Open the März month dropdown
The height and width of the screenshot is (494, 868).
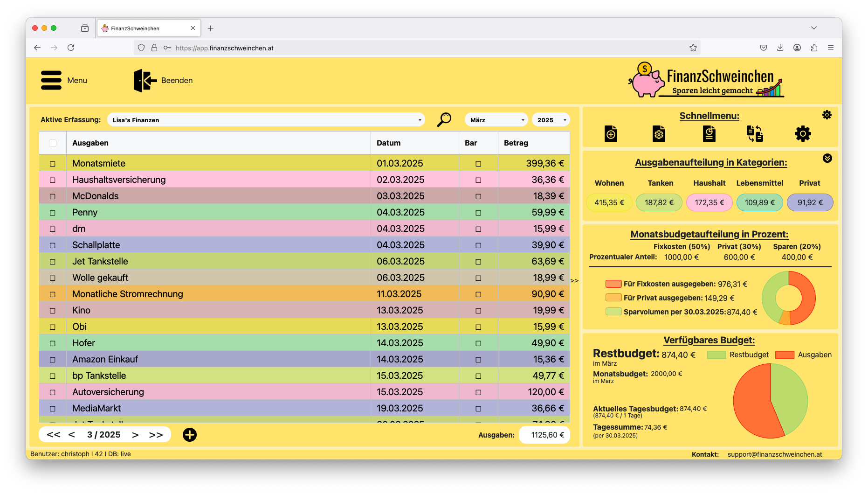tap(496, 120)
